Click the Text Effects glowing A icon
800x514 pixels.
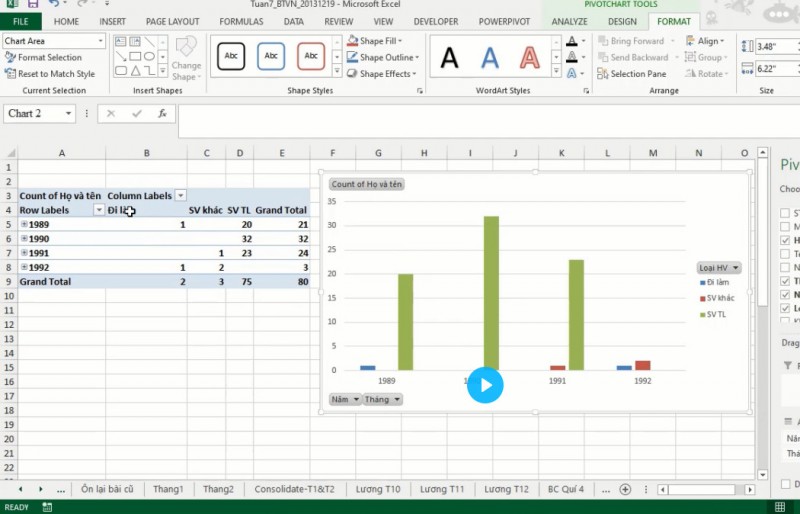(x=572, y=74)
